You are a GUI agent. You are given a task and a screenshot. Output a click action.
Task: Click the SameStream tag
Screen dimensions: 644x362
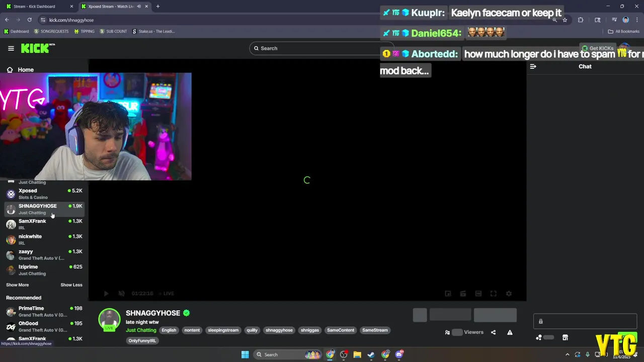[x=375, y=330]
